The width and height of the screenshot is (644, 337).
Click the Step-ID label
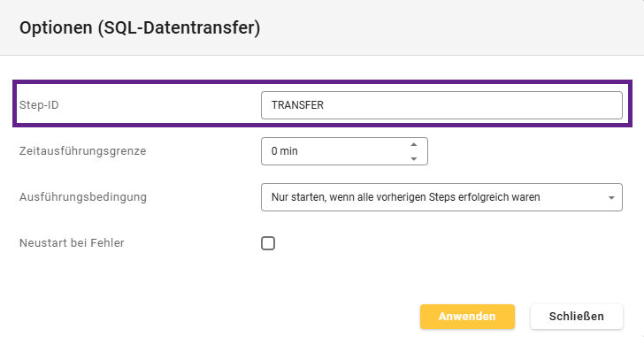click(x=39, y=105)
